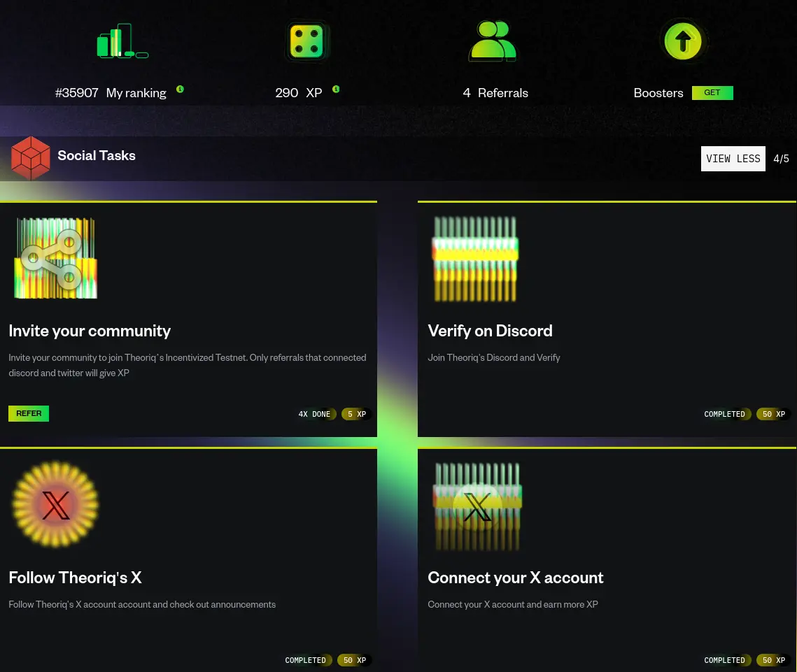
Task: Open the info tooltip next to 290 XP
Action: pyautogui.click(x=336, y=89)
